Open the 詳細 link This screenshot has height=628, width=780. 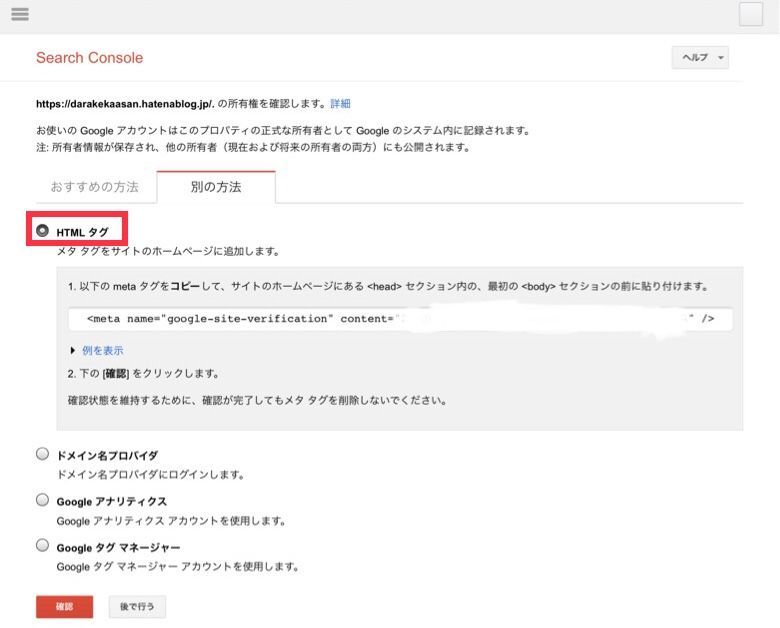pyautogui.click(x=340, y=104)
